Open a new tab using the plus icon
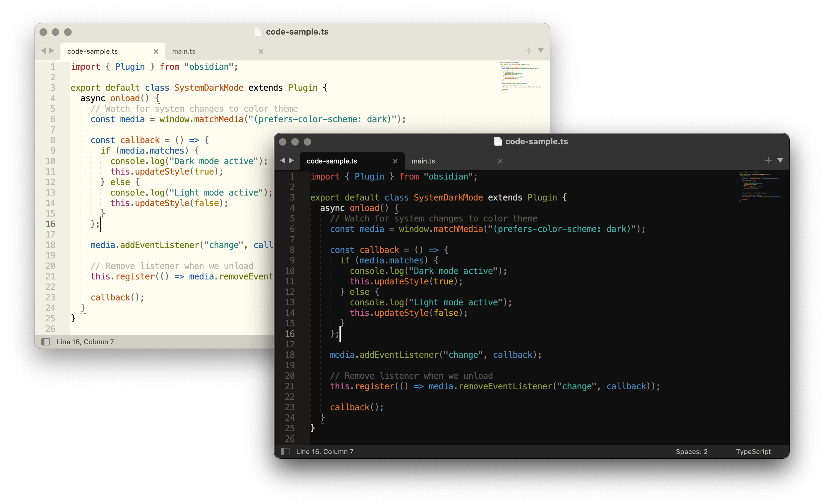The height and width of the screenshot is (504, 824). 529,51
